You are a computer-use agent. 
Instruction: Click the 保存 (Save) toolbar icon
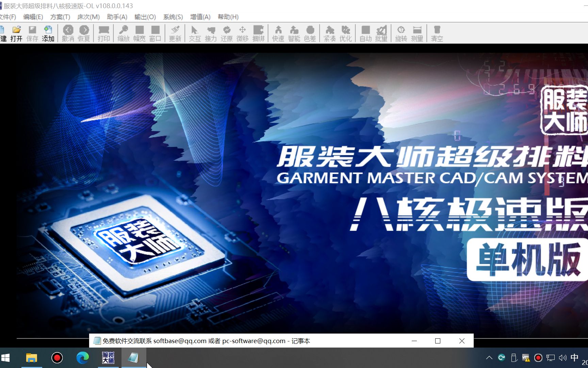[32, 33]
